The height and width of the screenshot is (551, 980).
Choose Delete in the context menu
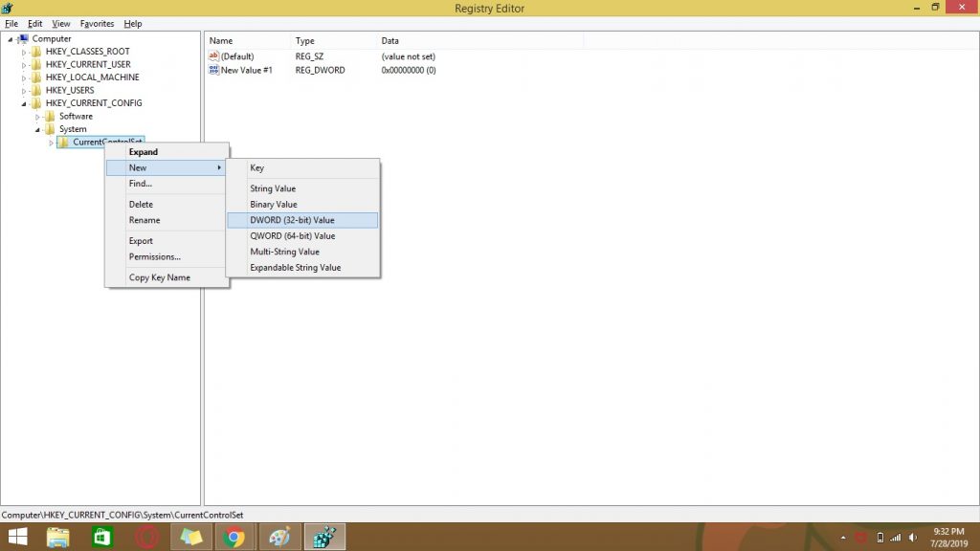[x=167, y=205]
